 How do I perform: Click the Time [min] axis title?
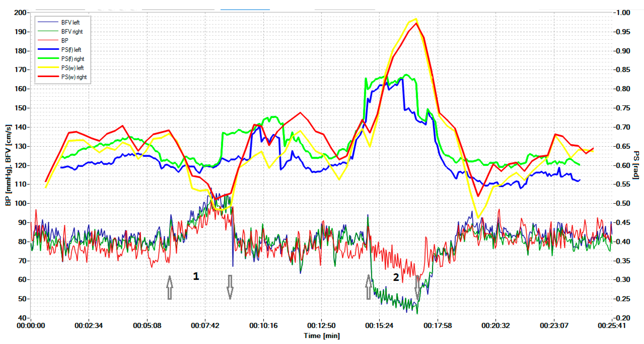(322, 336)
